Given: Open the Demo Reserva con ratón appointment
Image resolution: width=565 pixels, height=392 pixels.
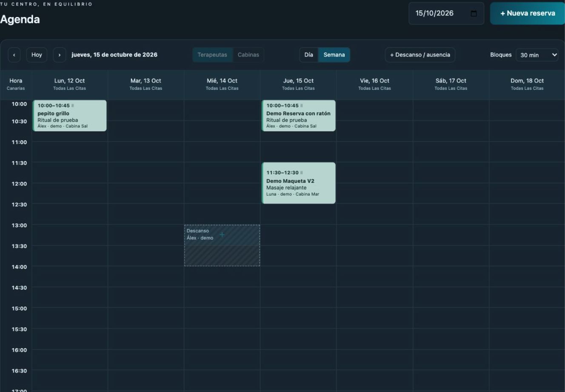Looking at the screenshot, I should [x=299, y=116].
